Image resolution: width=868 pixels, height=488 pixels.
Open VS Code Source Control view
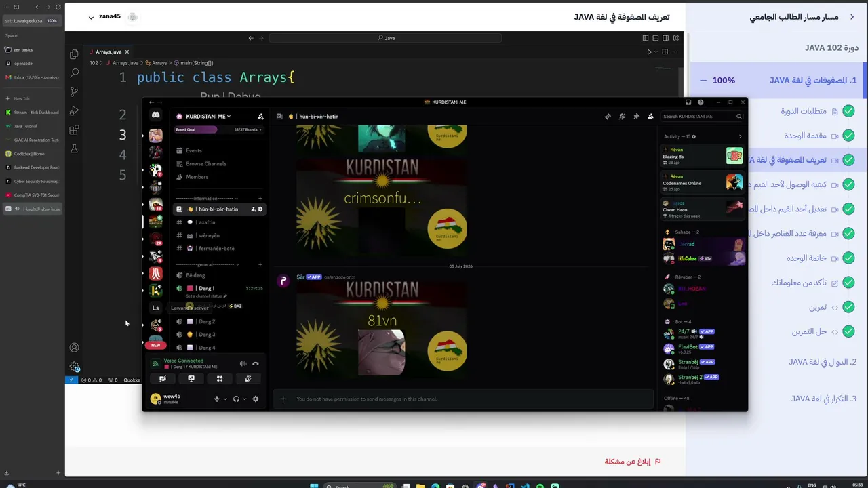click(74, 91)
